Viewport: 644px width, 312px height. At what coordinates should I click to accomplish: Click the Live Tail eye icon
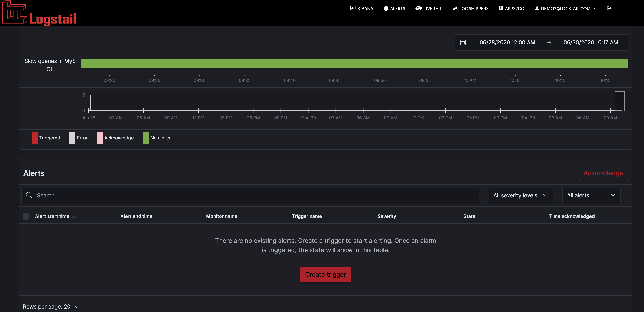(x=418, y=8)
